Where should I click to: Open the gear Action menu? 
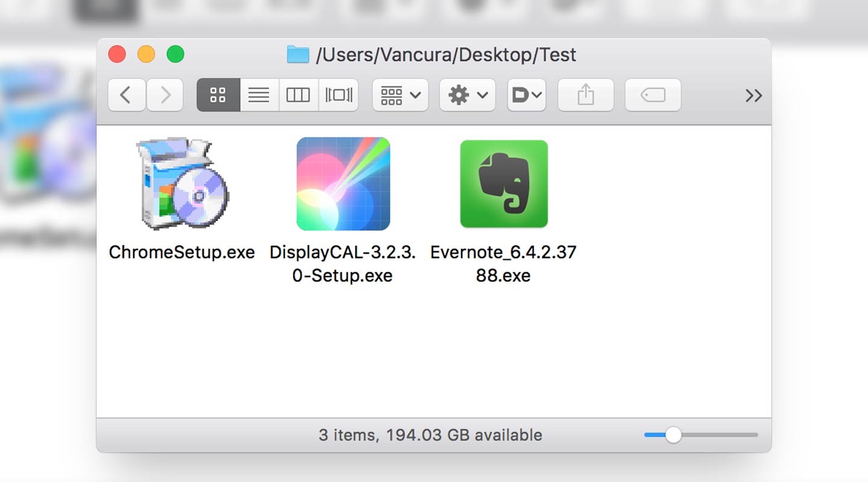tap(467, 95)
